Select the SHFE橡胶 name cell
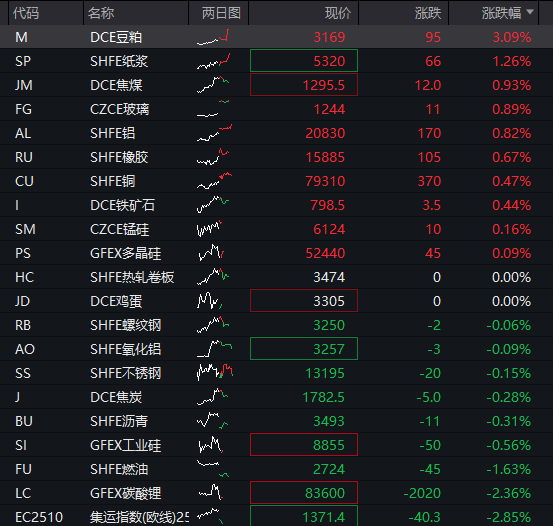The width and height of the screenshot is (553, 526). (119, 157)
